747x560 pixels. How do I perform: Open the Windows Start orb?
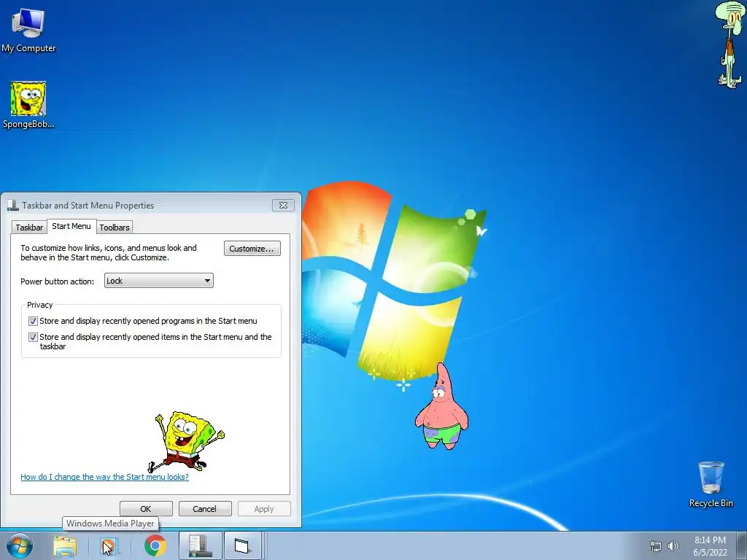click(x=20, y=545)
